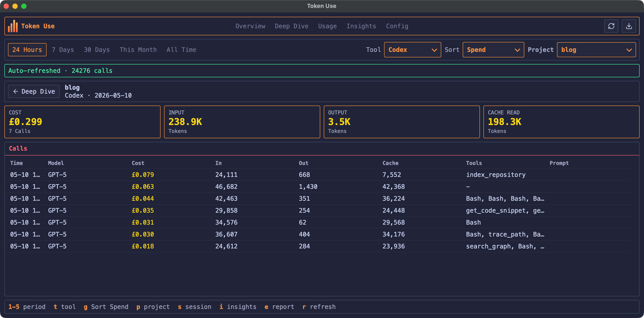Click the 46,682 input tokens value
644x318 pixels.
pos(226,187)
